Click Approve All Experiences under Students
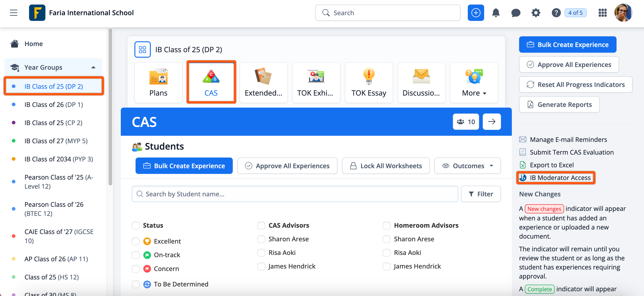The width and height of the screenshot is (644, 296). [287, 166]
